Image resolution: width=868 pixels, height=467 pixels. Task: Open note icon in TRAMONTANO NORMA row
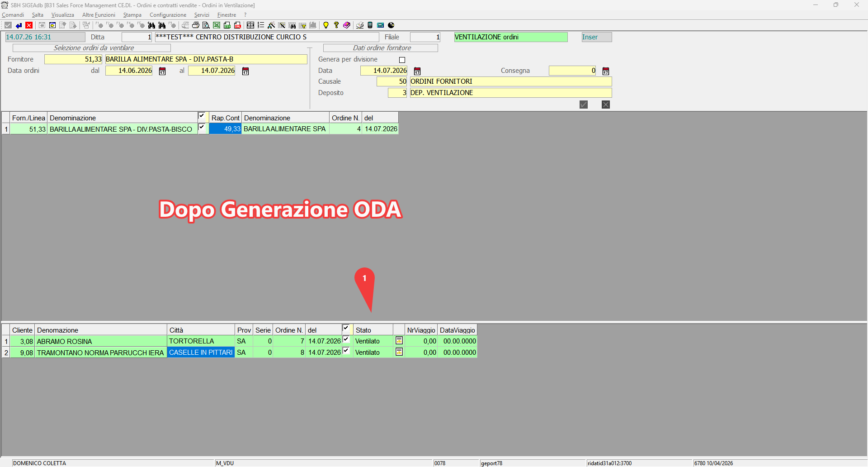(x=399, y=352)
